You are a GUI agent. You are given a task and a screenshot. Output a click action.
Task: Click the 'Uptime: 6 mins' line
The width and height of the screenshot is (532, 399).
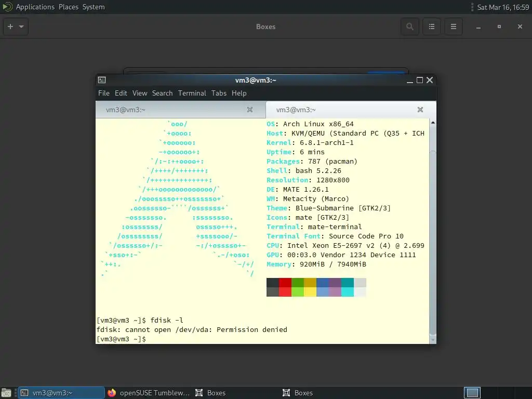pyautogui.click(x=296, y=152)
